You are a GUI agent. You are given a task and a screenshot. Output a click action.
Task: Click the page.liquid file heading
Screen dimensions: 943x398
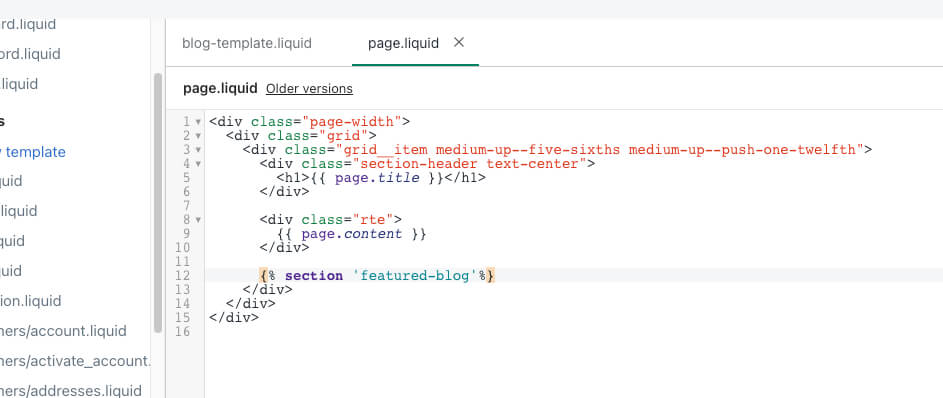[220, 88]
